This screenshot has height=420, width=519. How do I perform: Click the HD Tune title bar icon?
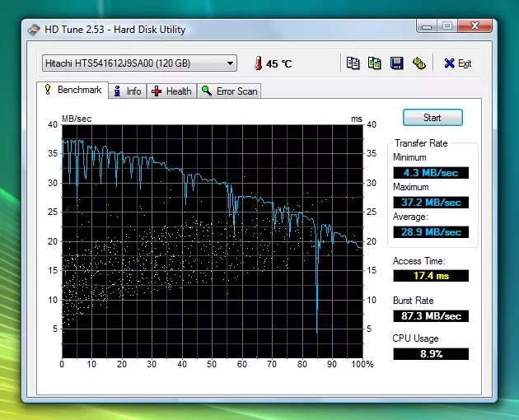coord(34,30)
